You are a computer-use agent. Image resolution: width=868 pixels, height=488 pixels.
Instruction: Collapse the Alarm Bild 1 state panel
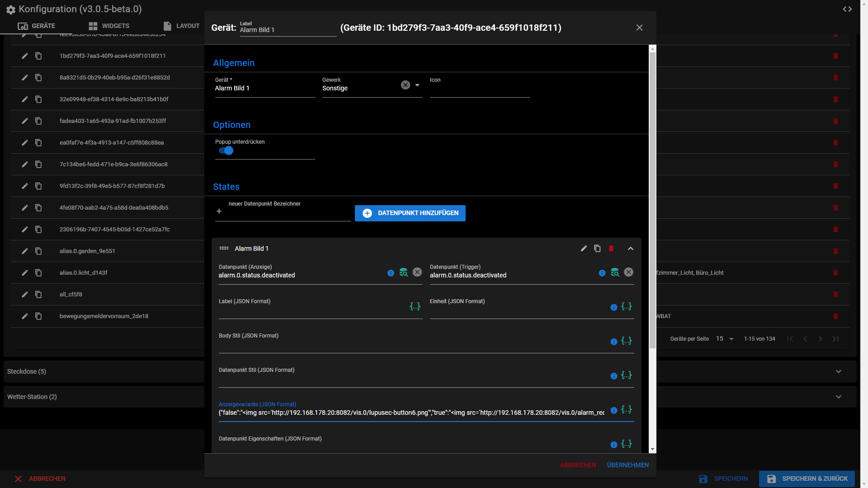631,249
